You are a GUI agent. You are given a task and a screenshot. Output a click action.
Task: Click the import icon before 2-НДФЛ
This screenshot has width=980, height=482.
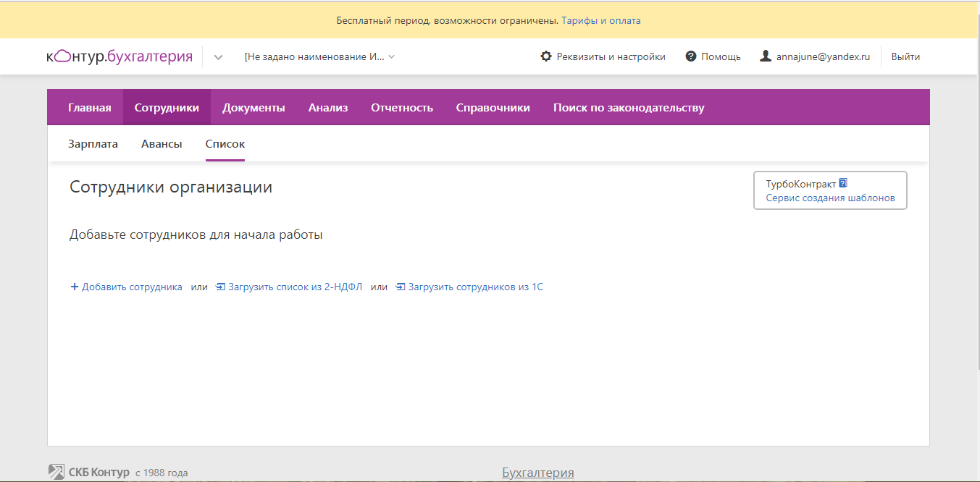coord(221,287)
